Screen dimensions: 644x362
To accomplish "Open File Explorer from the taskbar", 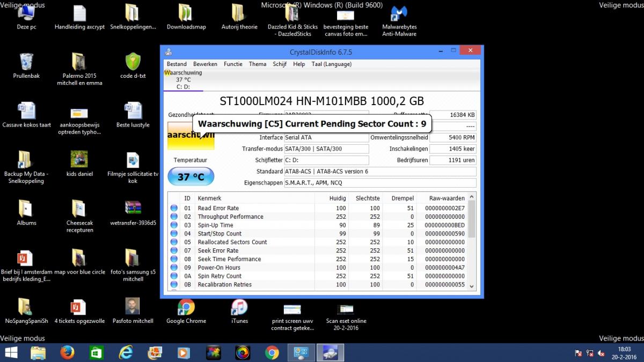I will 38,352.
